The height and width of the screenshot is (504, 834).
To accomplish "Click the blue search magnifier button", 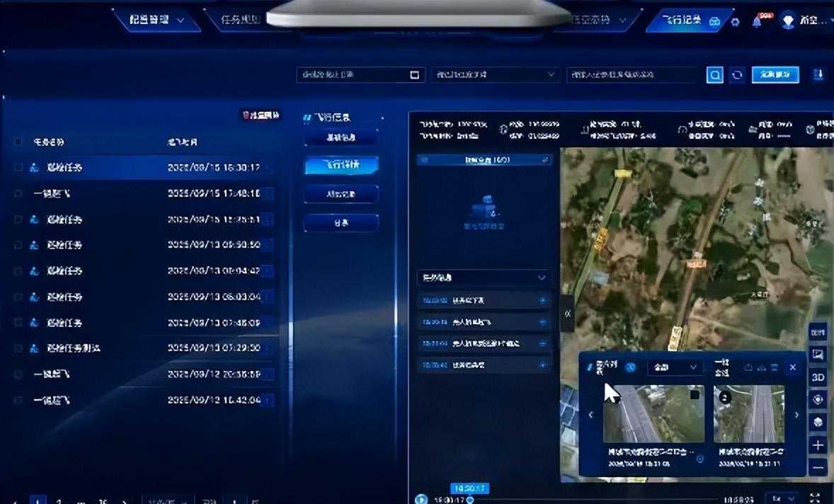I will pos(714,75).
